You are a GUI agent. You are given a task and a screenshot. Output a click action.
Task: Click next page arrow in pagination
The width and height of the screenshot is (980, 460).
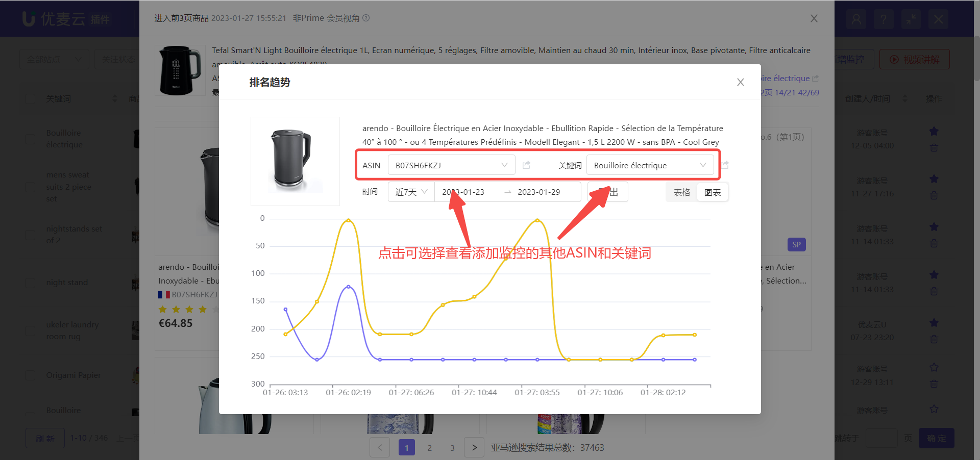[474, 447]
